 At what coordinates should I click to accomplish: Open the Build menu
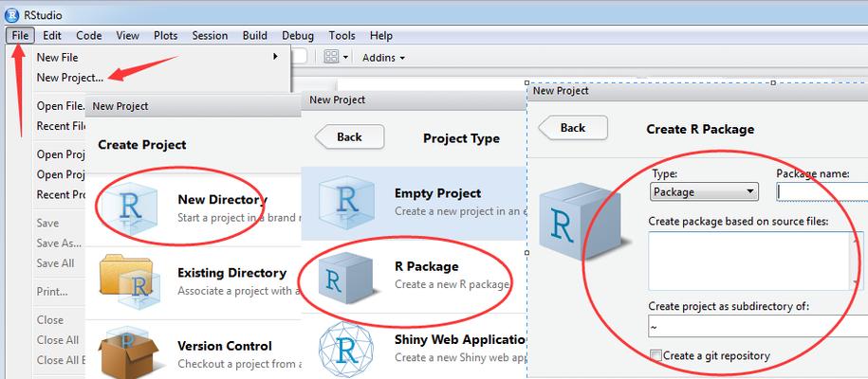click(x=254, y=35)
